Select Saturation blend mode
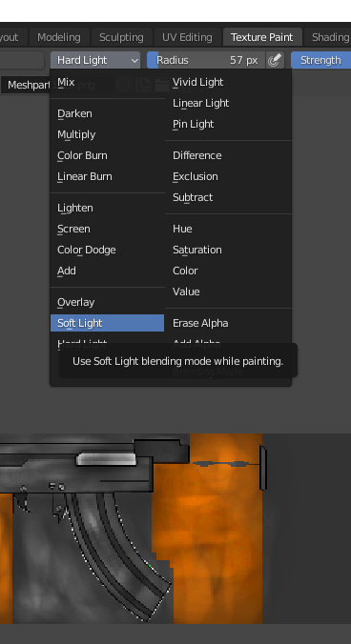Screen dimensions: 351x644 [x=228, y=250]
